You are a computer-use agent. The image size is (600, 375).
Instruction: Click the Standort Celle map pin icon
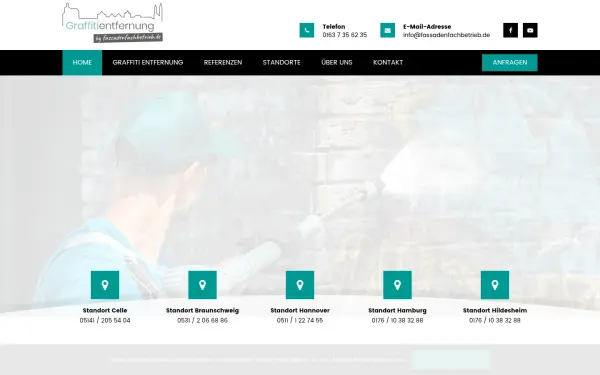105,285
